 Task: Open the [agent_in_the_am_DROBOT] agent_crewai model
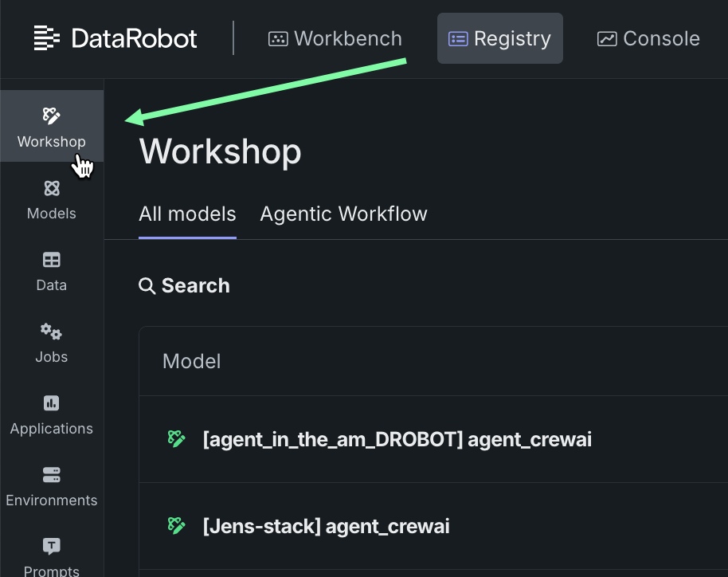pos(397,439)
